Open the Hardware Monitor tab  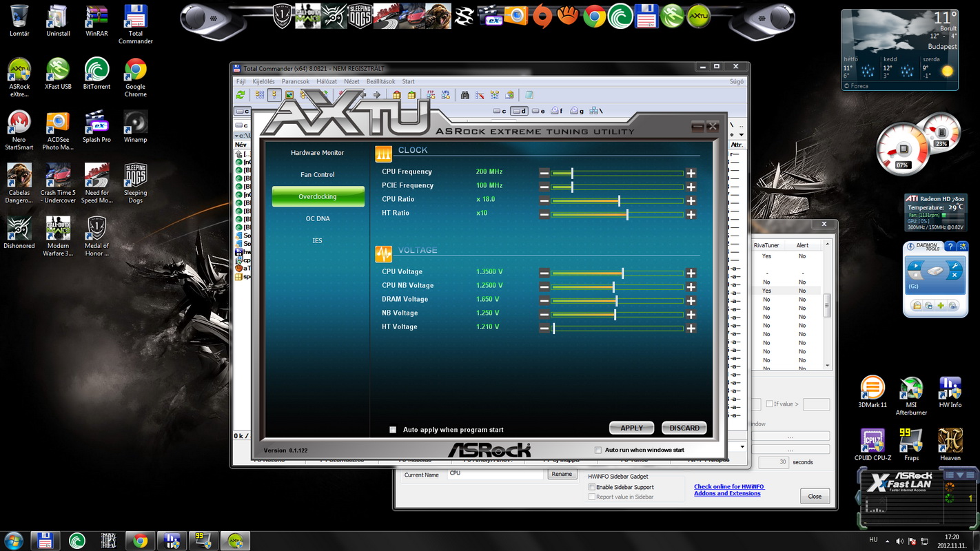(x=318, y=153)
